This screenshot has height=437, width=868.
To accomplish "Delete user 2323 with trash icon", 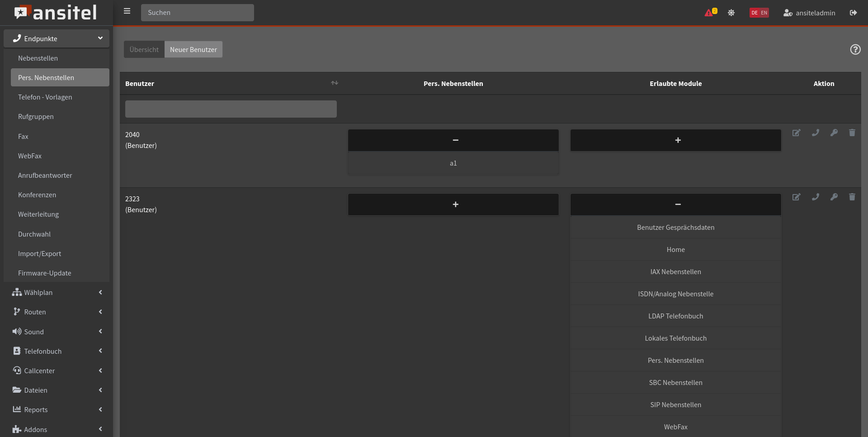I will [x=852, y=197].
